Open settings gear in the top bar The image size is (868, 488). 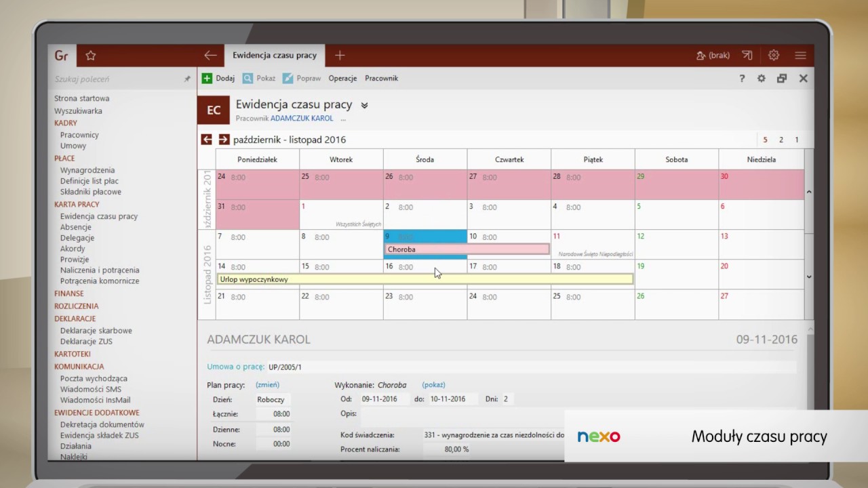(774, 56)
